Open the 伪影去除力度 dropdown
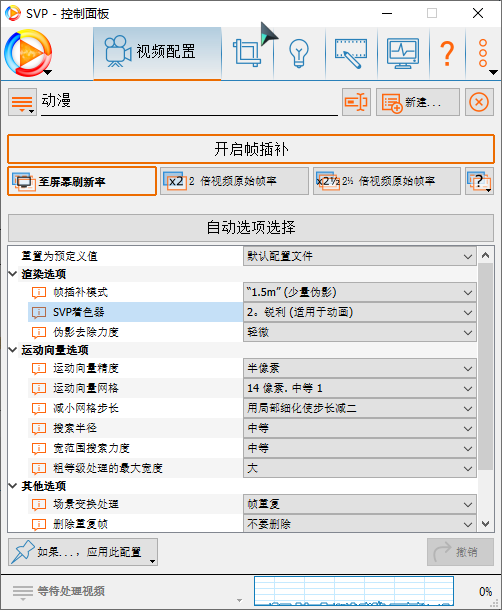 point(360,332)
